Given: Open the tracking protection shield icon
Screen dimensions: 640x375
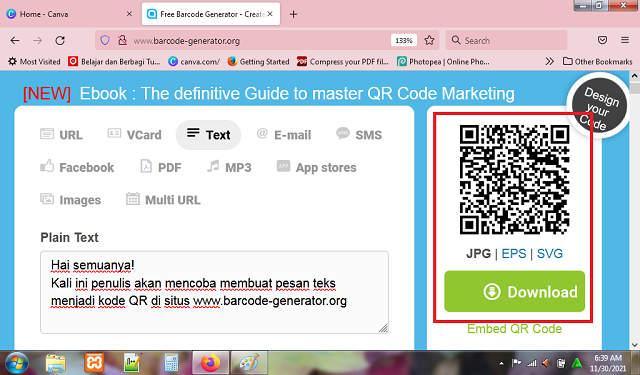Looking at the screenshot, I should (x=105, y=40).
